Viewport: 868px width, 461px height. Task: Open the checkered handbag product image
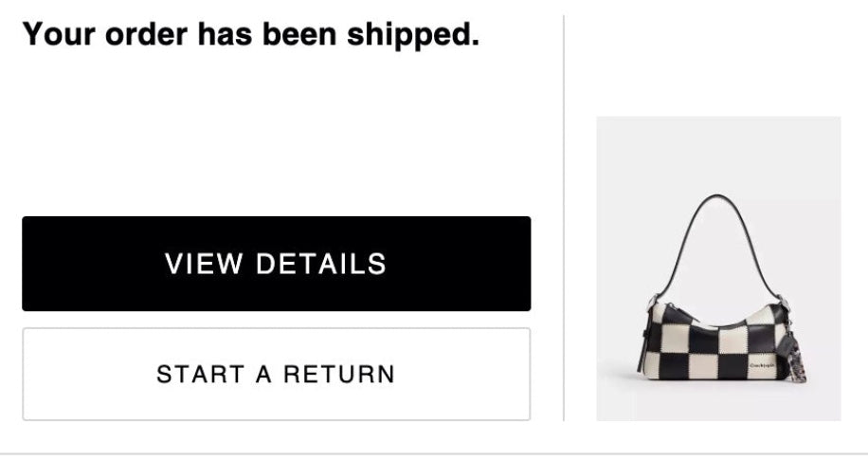click(717, 268)
